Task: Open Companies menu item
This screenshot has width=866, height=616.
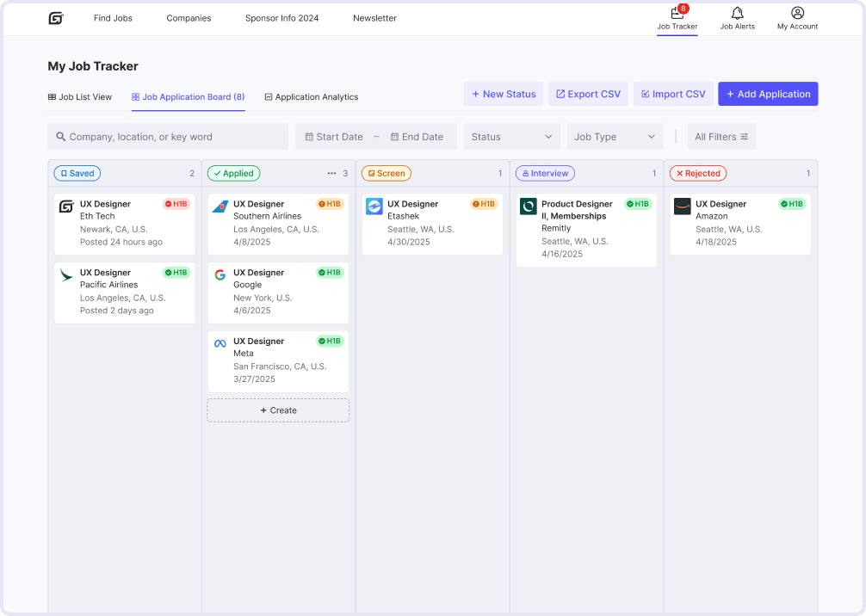Action: point(189,18)
